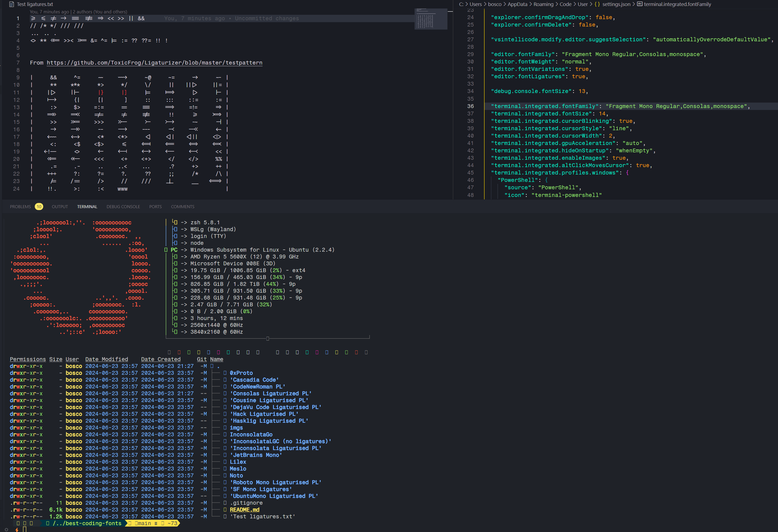Click README.md in the terminal listing
This screenshot has height=532, width=778.
click(244, 510)
